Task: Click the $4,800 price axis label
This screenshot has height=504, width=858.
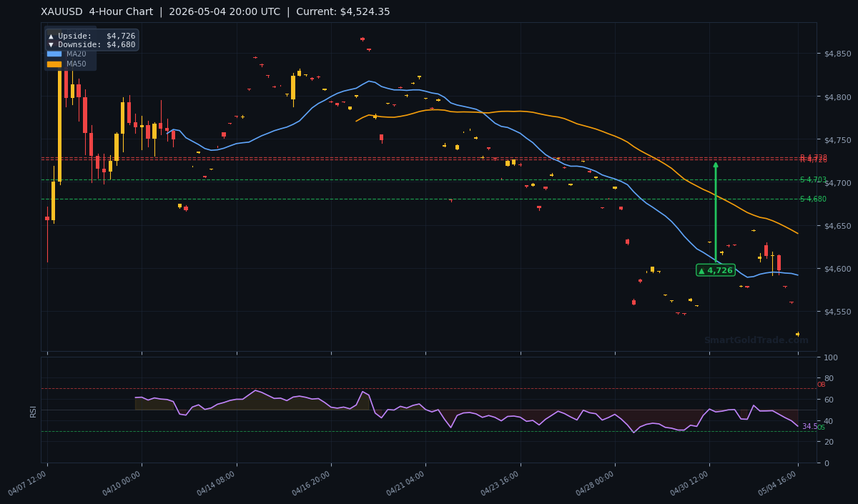Action: click(837, 97)
